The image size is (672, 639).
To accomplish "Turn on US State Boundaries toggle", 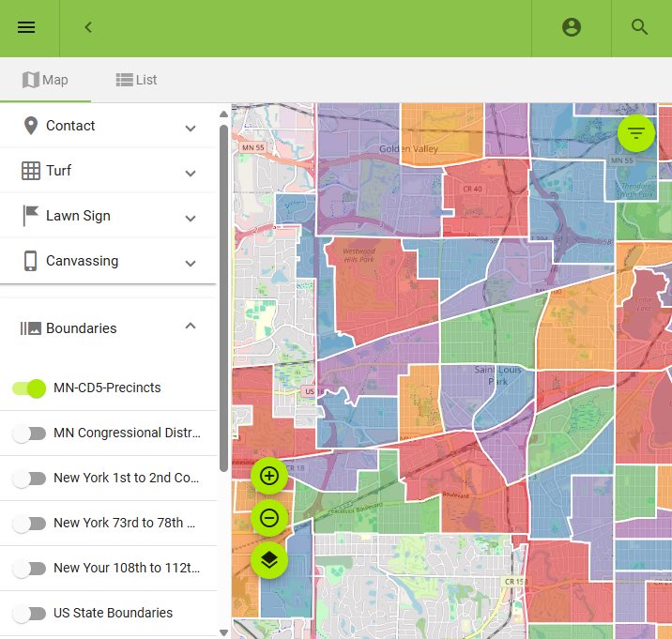I will (x=29, y=614).
